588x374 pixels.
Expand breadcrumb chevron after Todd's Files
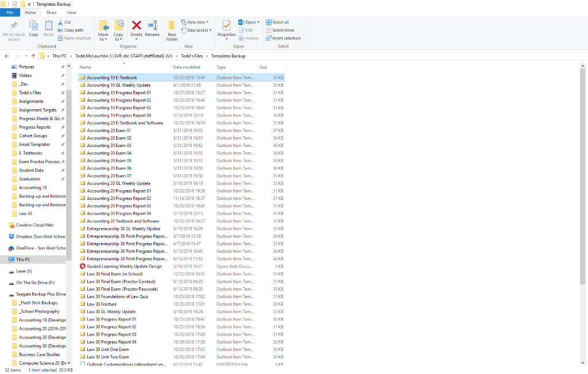tap(207, 56)
